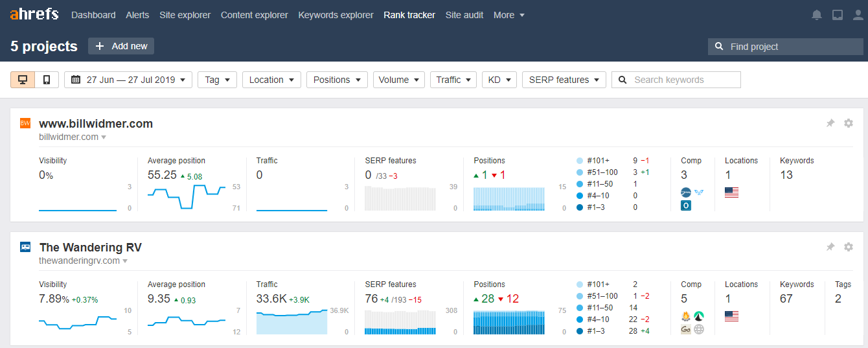The image size is (868, 348).
Task: Click #1–3 legend dot in Wandering RV
Action: click(x=579, y=331)
